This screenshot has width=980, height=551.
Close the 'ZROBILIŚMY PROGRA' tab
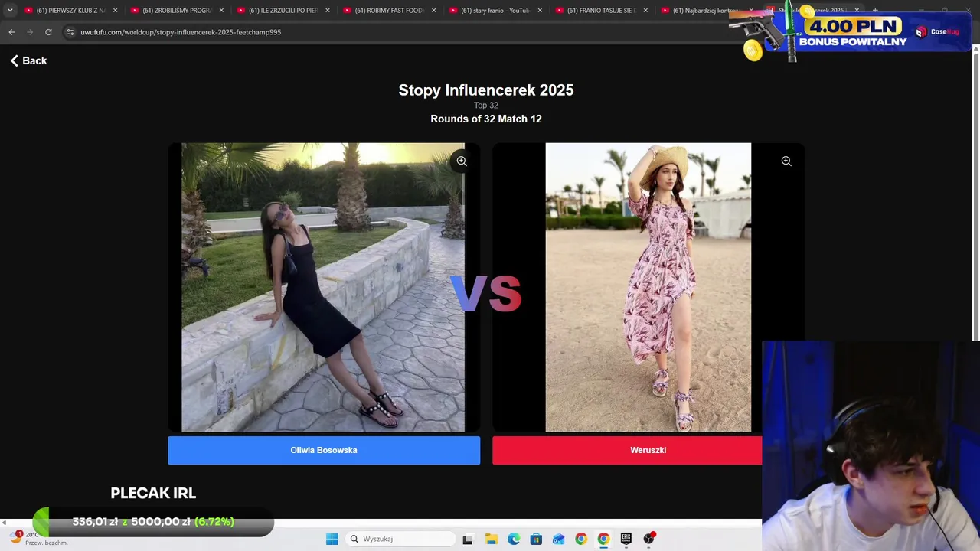221,11
